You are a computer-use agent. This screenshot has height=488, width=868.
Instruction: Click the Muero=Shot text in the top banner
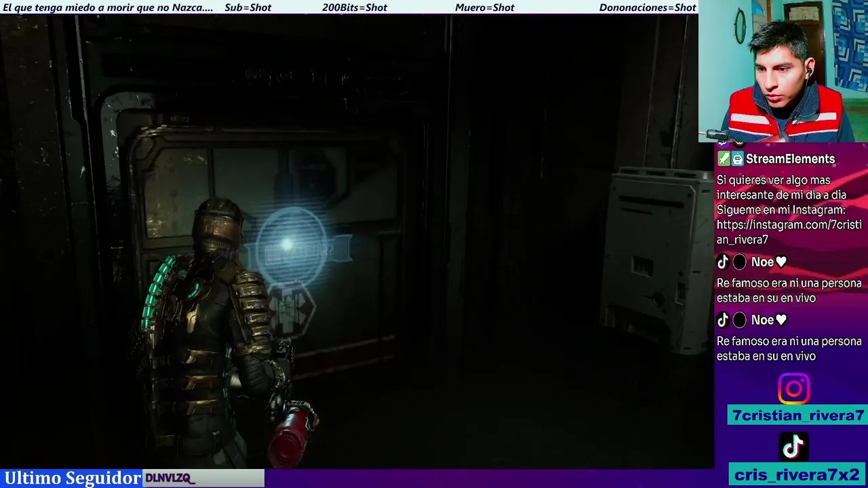point(485,7)
